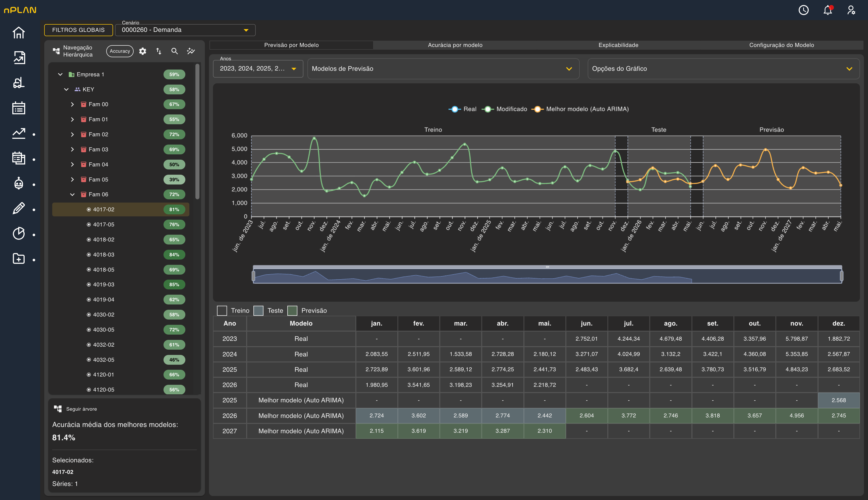Viewport: 868px width, 500px height.
Task: Expand the Fam 03 tree node
Action: (72, 149)
